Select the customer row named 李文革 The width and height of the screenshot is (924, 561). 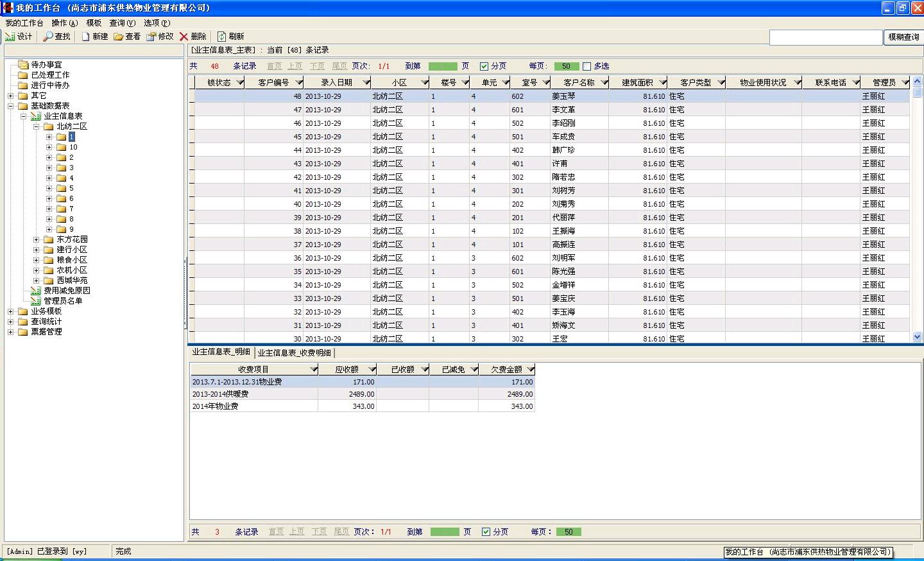click(x=564, y=110)
